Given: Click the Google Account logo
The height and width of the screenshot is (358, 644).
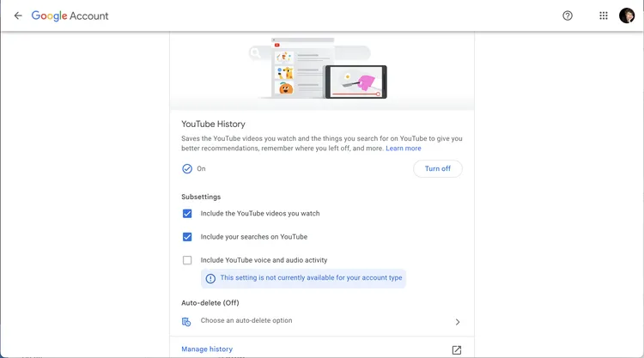Looking at the screenshot, I should pyautogui.click(x=70, y=15).
